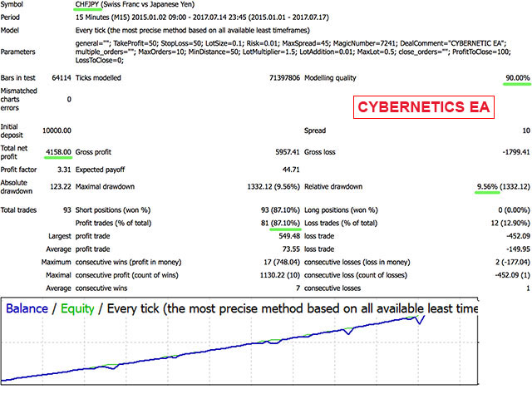This screenshot has height=399, width=532.
Task: Click the initial deposit 10000.00 value
Action: [x=56, y=131]
